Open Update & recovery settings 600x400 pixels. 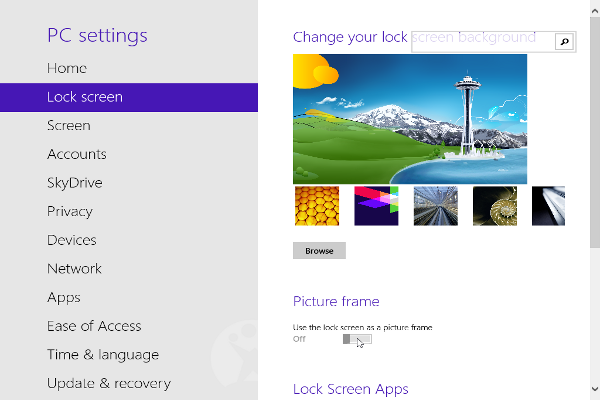109,384
